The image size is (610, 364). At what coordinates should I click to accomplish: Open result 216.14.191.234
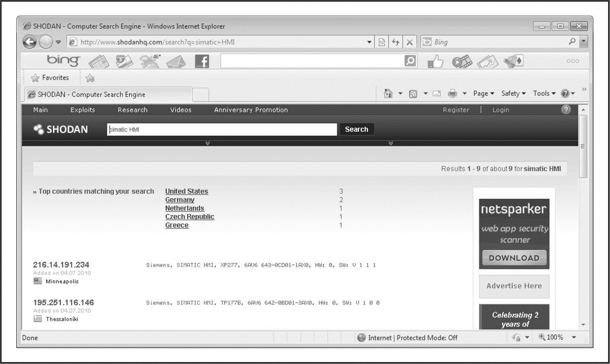(61, 265)
